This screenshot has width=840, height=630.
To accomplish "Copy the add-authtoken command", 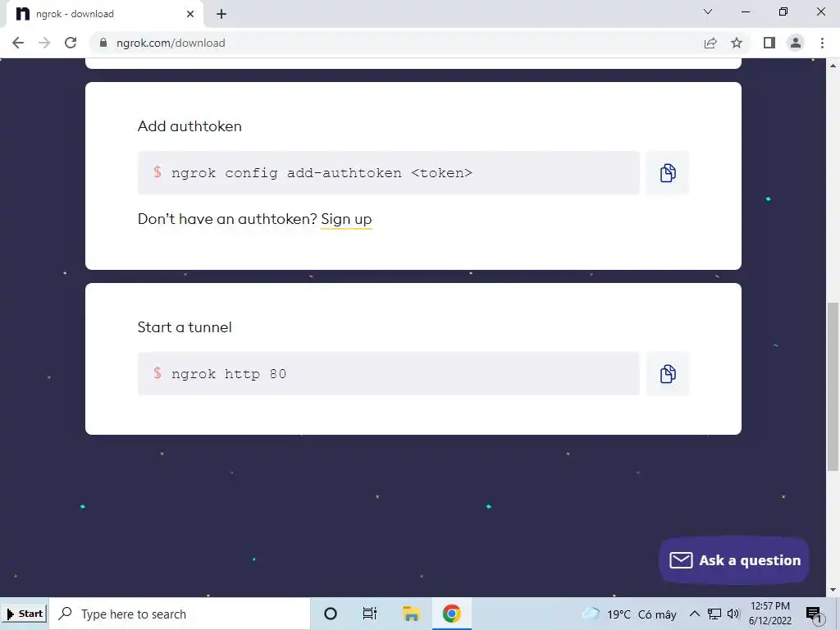I will point(668,173).
